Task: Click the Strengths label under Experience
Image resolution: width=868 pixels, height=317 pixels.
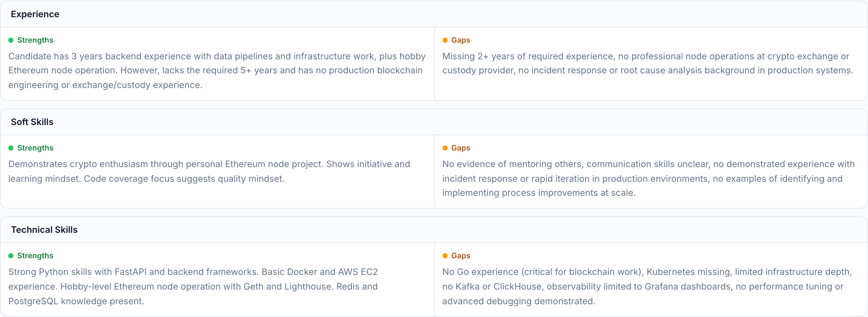Action: pos(35,41)
